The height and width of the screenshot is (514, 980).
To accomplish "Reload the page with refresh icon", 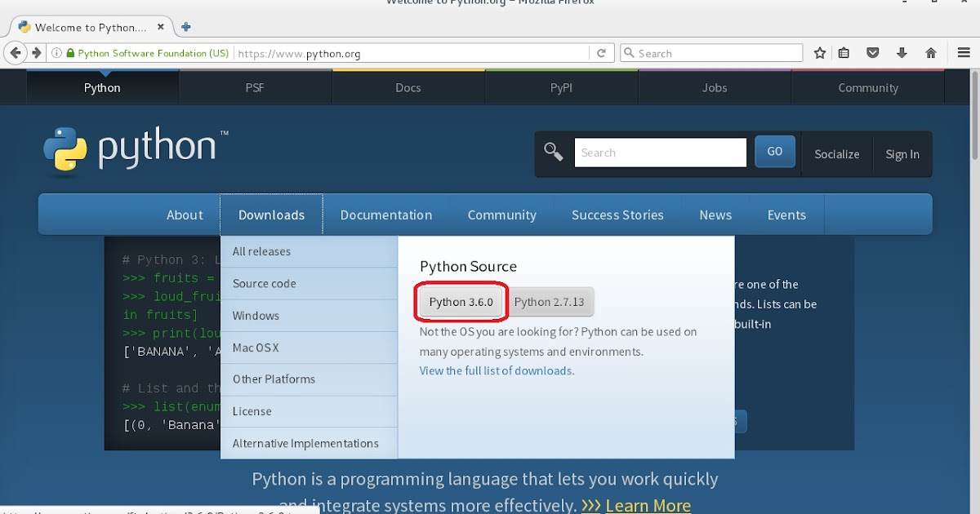I will 601,53.
